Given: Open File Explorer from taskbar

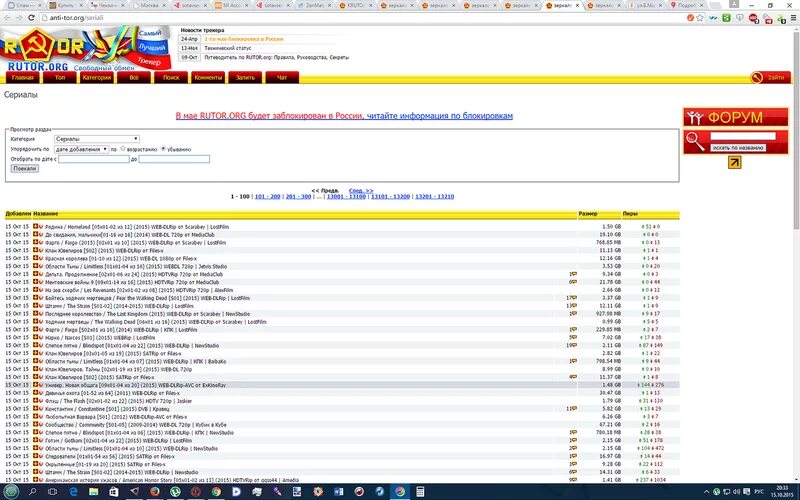Looking at the screenshot, I should (x=94, y=492).
